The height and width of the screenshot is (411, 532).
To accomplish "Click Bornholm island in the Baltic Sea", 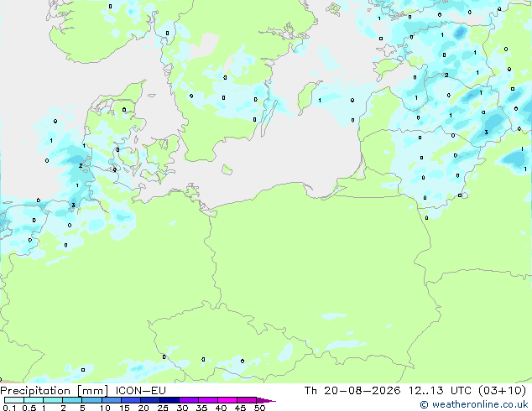I will pos(227,169).
